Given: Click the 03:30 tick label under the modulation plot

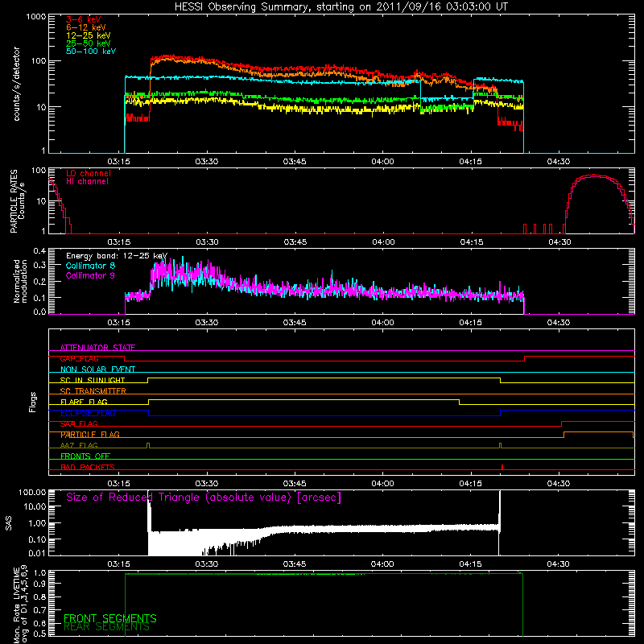Looking at the screenshot, I should 207,323.
